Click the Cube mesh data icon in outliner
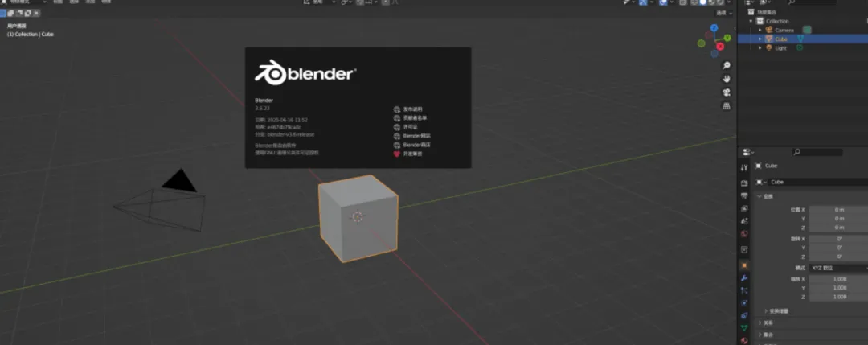 [x=800, y=39]
